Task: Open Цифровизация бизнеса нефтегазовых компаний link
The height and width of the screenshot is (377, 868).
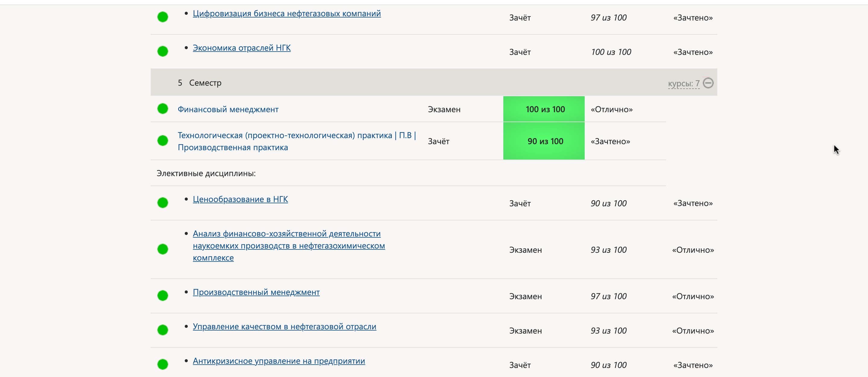Action: point(286,14)
